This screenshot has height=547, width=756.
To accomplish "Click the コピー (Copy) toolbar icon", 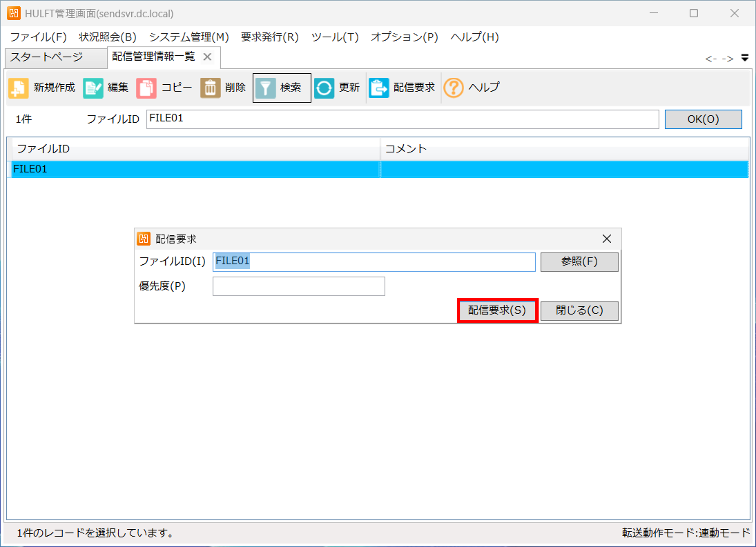I will click(x=146, y=88).
